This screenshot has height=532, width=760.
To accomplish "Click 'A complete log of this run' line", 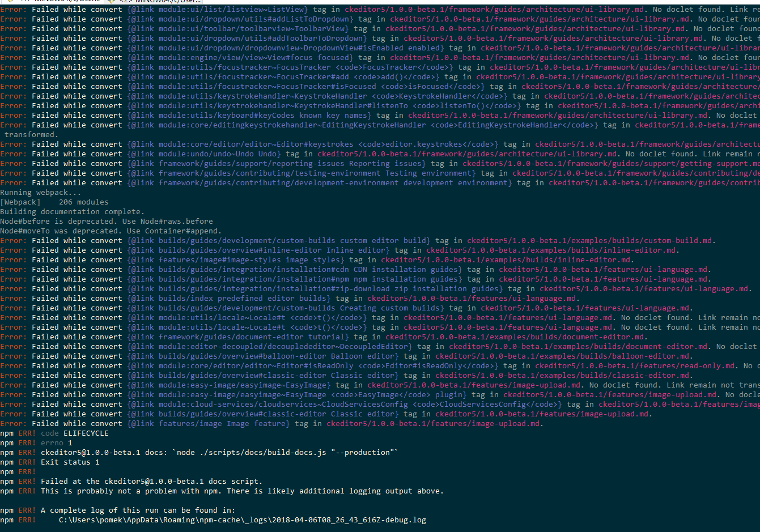I will [138, 510].
